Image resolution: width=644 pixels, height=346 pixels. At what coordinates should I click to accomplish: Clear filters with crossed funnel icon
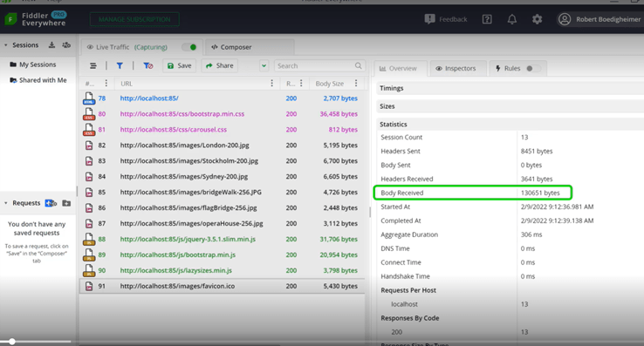coord(147,65)
